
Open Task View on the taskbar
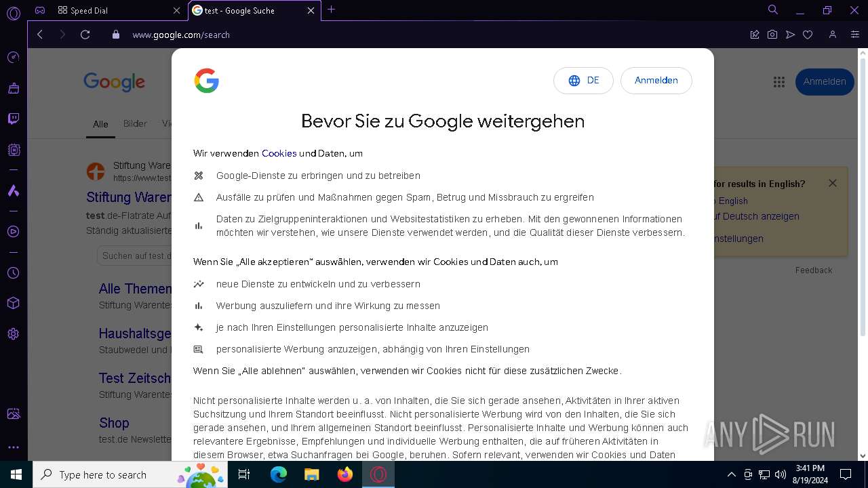(x=244, y=474)
